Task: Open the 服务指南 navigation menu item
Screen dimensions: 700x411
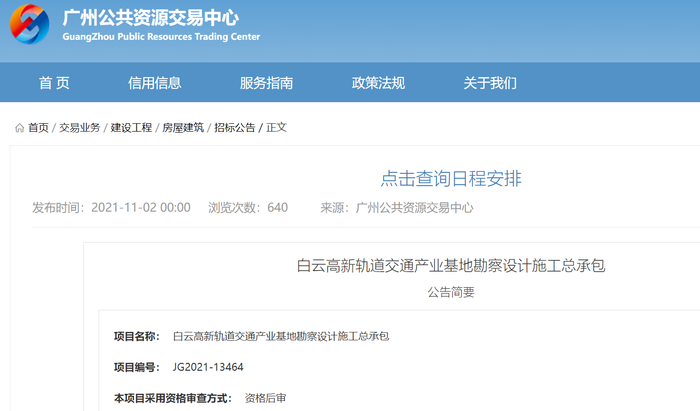Action: click(266, 83)
